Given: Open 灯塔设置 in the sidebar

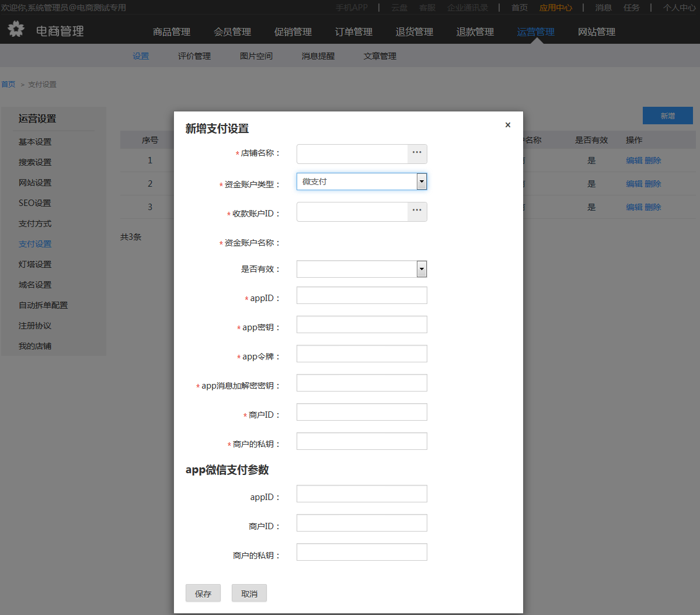Looking at the screenshot, I should (x=35, y=265).
